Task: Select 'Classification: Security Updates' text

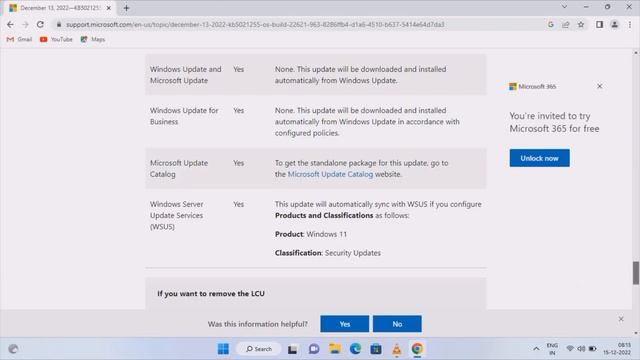Action: tap(328, 253)
